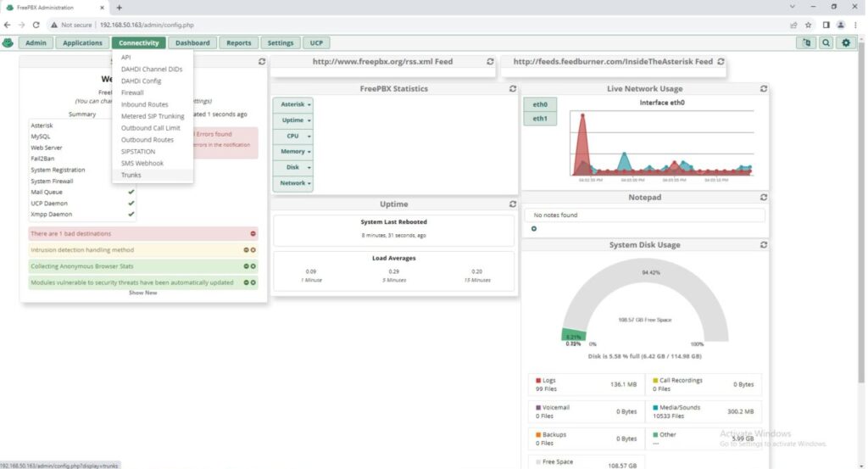Image resolution: width=868 pixels, height=469 pixels.
Task: Dismiss the bad destinations alert
Action: (x=253, y=233)
